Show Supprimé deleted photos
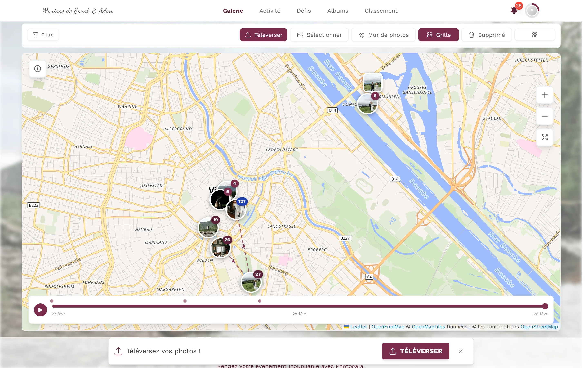588x368 pixels. [487, 35]
